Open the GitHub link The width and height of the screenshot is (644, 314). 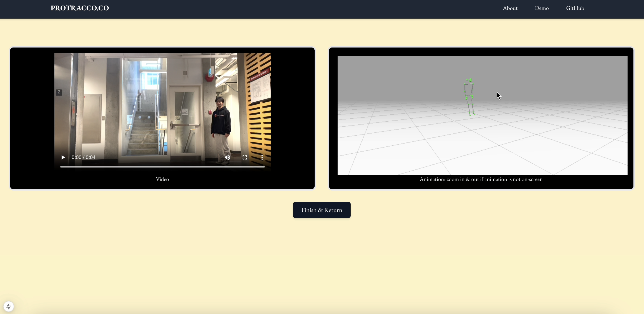tap(575, 8)
